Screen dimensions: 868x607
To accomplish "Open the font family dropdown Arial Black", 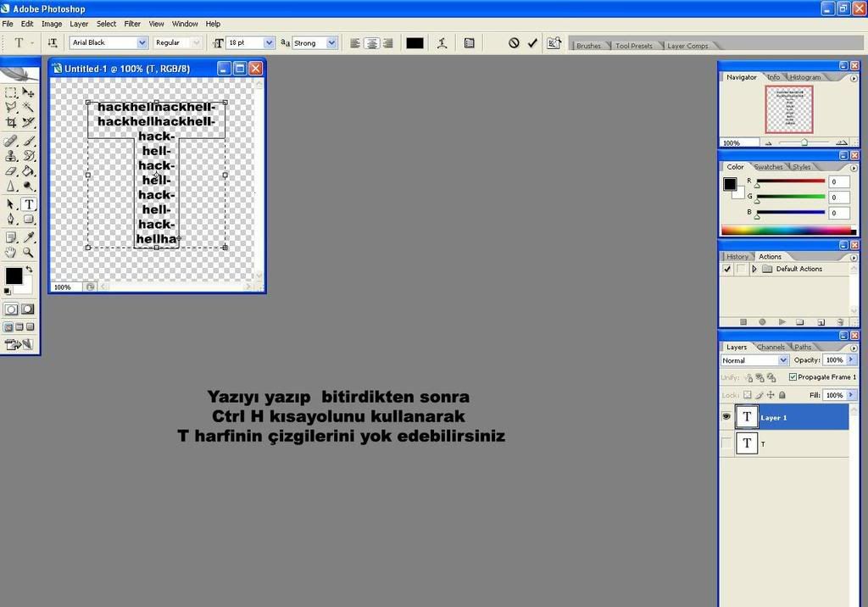I will (142, 42).
